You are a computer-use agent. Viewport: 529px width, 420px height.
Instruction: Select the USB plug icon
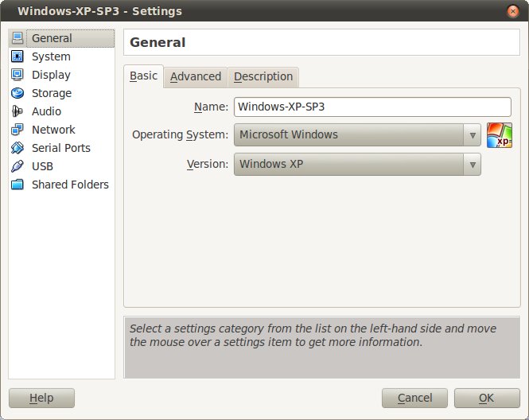pyautogui.click(x=18, y=166)
